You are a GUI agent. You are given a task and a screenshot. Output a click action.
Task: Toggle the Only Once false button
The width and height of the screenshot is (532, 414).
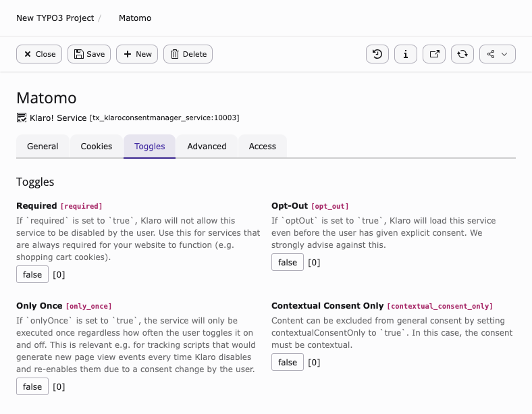[32, 386]
